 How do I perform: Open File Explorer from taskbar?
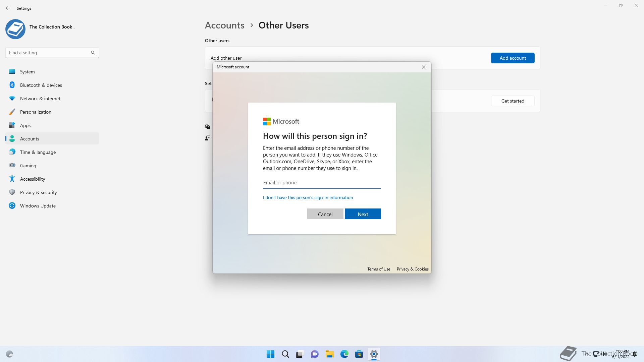(329, 354)
